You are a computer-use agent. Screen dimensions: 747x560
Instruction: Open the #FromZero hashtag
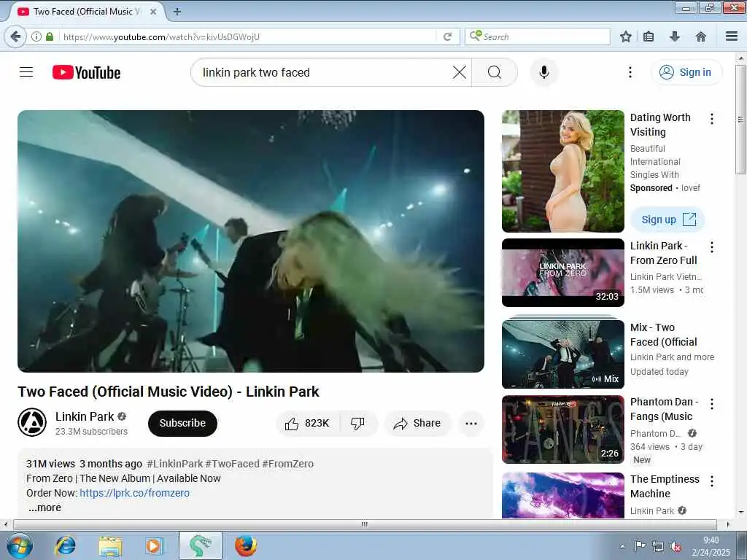[x=287, y=464]
